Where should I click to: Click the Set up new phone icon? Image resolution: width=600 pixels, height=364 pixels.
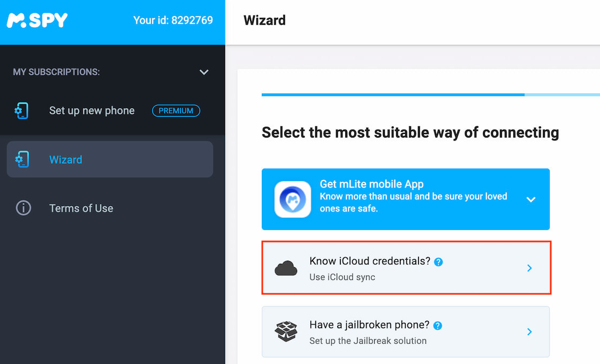point(21,111)
